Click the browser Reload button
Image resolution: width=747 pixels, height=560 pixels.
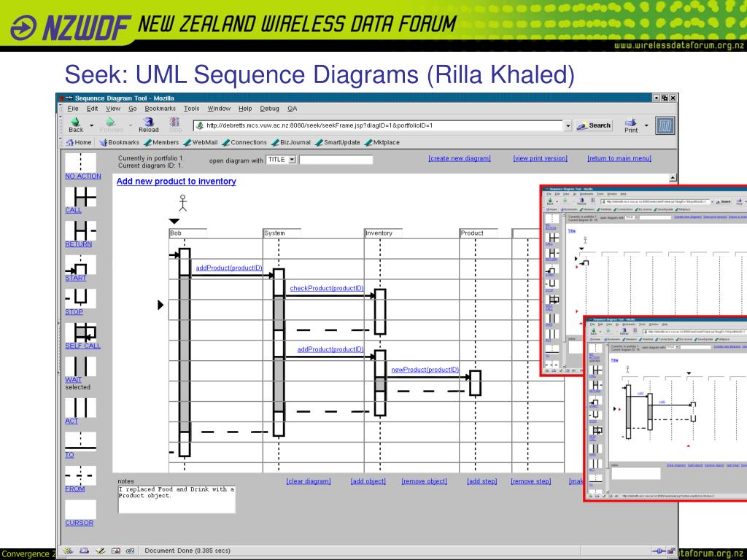point(149,125)
